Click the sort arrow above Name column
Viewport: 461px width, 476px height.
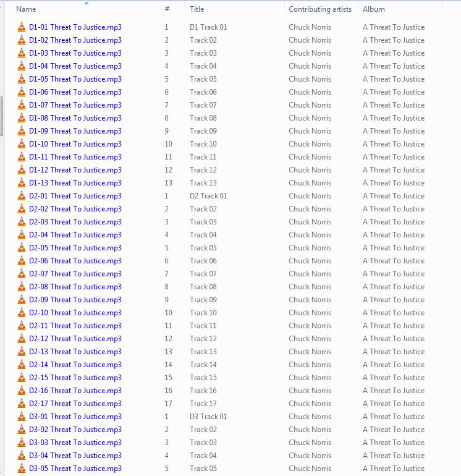(x=87, y=3)
